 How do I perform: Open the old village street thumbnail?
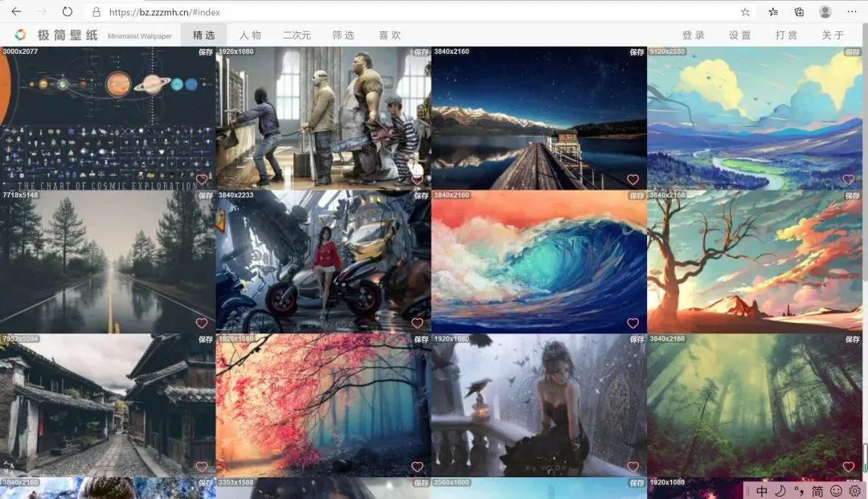click(108, 405)
